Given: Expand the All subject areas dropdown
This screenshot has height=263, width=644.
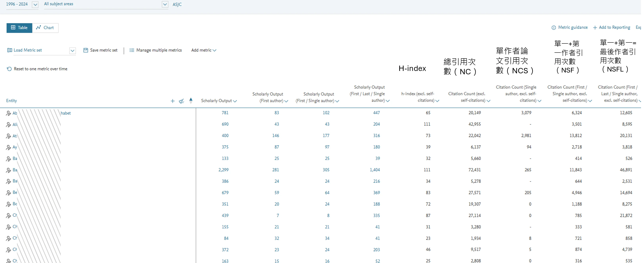Looking at the screenshot, I should 165,5.
